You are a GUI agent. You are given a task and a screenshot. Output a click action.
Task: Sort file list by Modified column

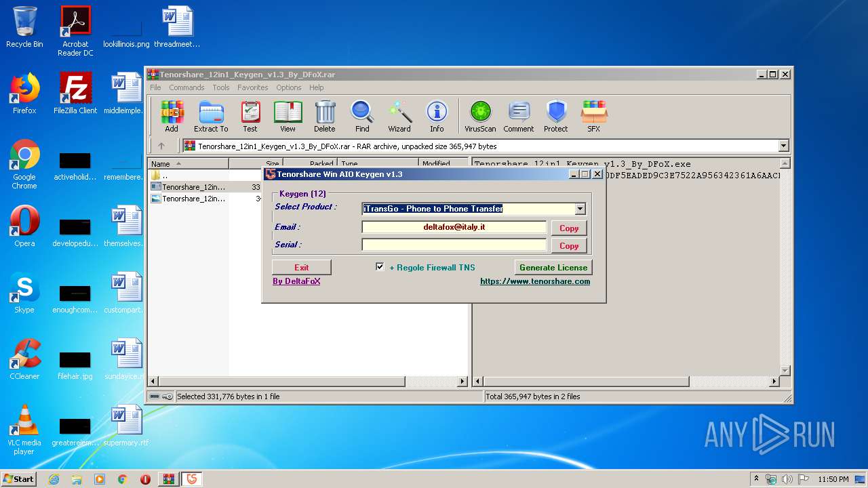point(443,163)
